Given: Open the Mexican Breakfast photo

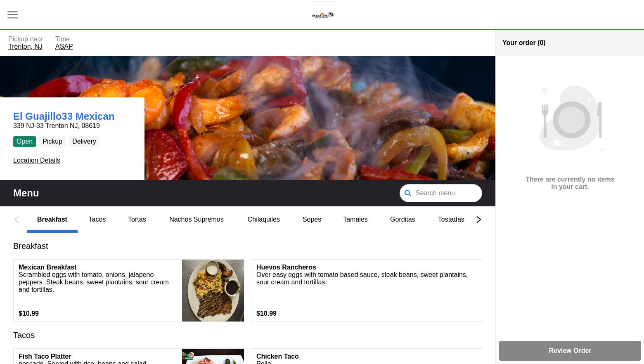Looking at the screenshot, I should point(213,291).
